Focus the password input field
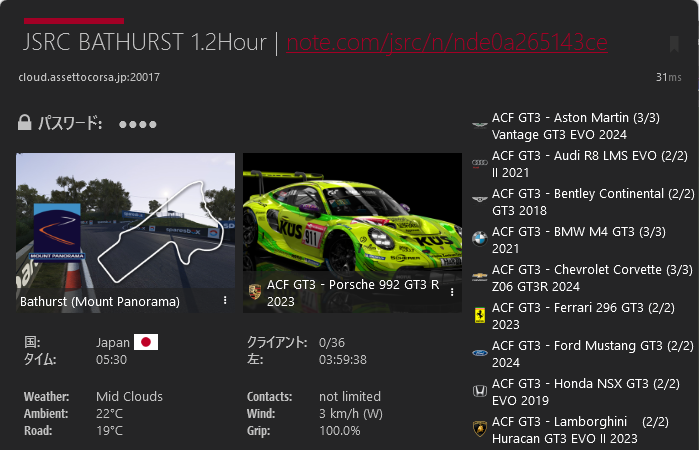The image size is (699, 450). 138,124
